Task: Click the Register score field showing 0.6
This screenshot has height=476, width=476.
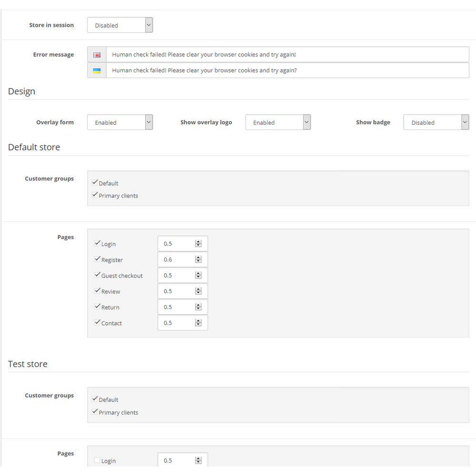Action: click(183, 259)
